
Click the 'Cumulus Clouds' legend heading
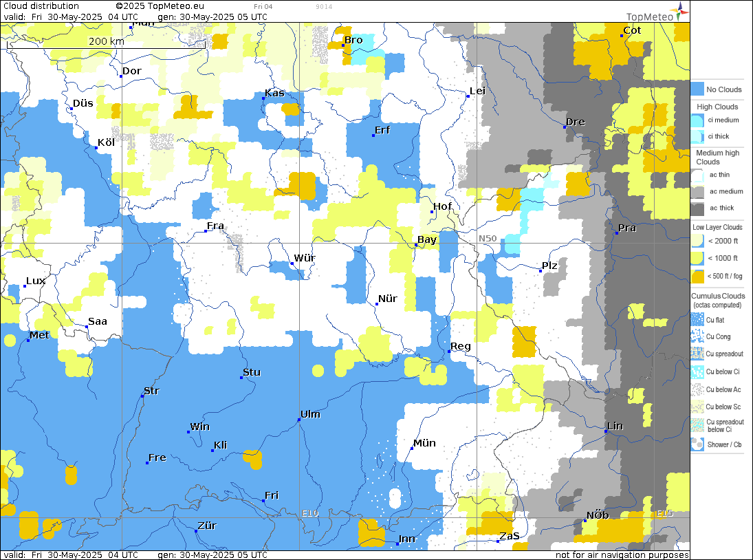click(718, 296)
